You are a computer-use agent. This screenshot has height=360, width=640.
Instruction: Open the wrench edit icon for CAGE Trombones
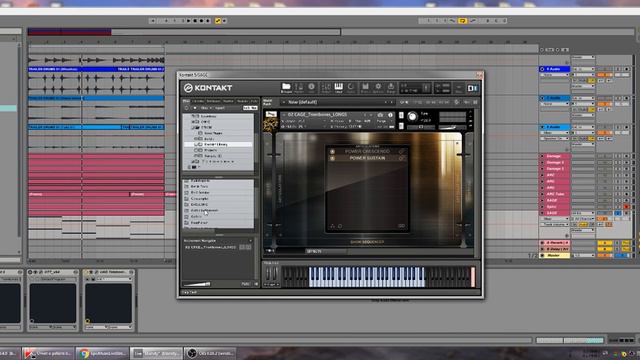(x=271, y=115)
